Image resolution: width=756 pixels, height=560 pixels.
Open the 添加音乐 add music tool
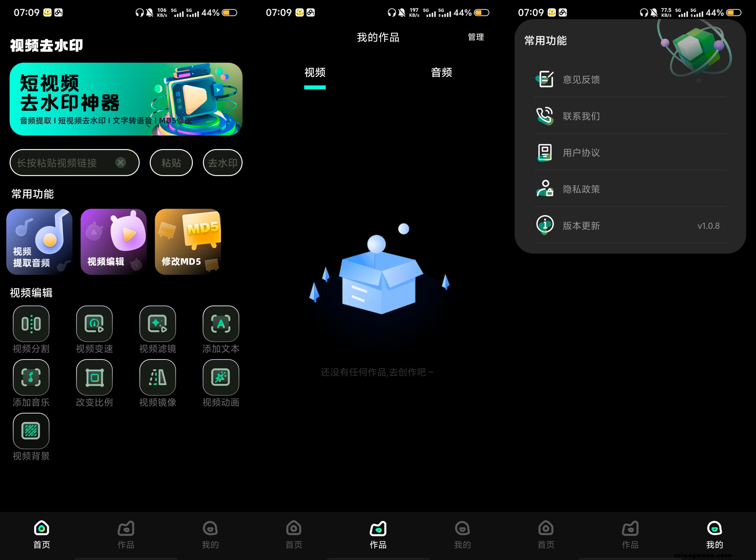(31, 377)
